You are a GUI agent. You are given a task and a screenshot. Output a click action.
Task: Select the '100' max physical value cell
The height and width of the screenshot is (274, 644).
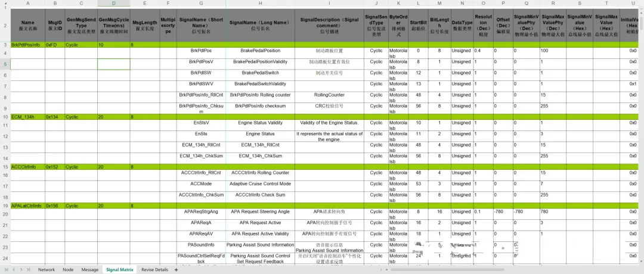point(553,53)
